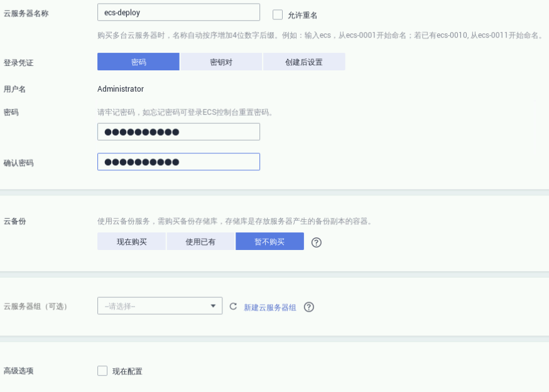549x392 pixels.
Task: Click the 云备份 section label
Action: [14, 221]
